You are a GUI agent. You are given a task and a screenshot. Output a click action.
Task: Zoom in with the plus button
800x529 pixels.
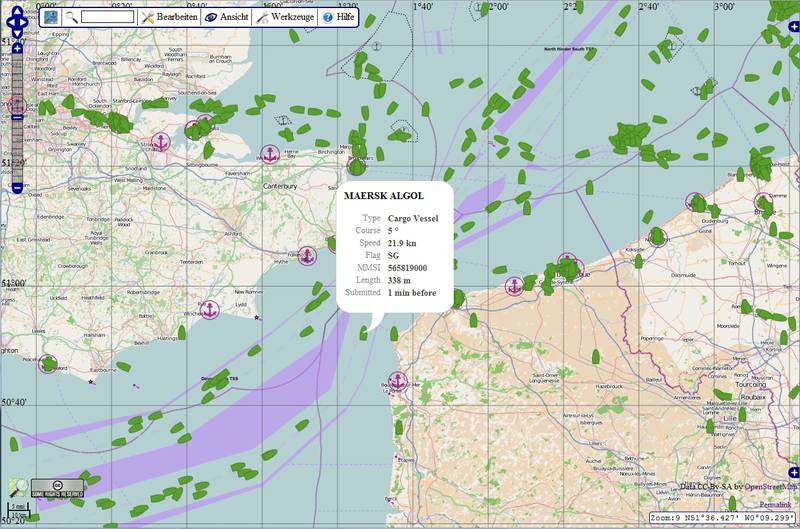(17, 48)
